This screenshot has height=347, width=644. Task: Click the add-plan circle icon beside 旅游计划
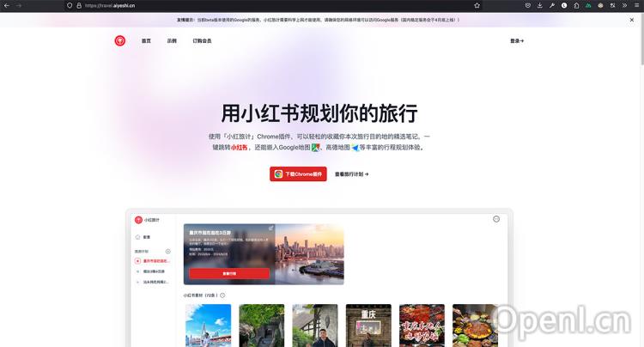pyautogui.click(x=167, y=252)
